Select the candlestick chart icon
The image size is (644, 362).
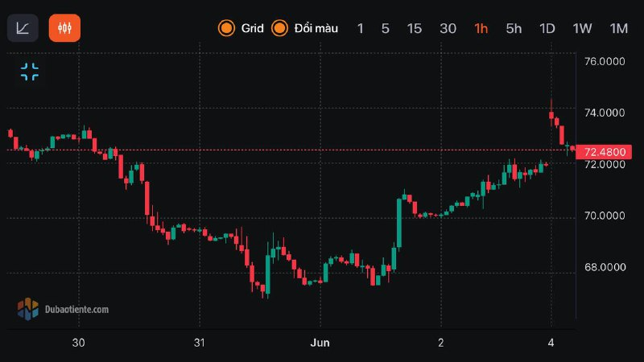click(x=64, y=28)
